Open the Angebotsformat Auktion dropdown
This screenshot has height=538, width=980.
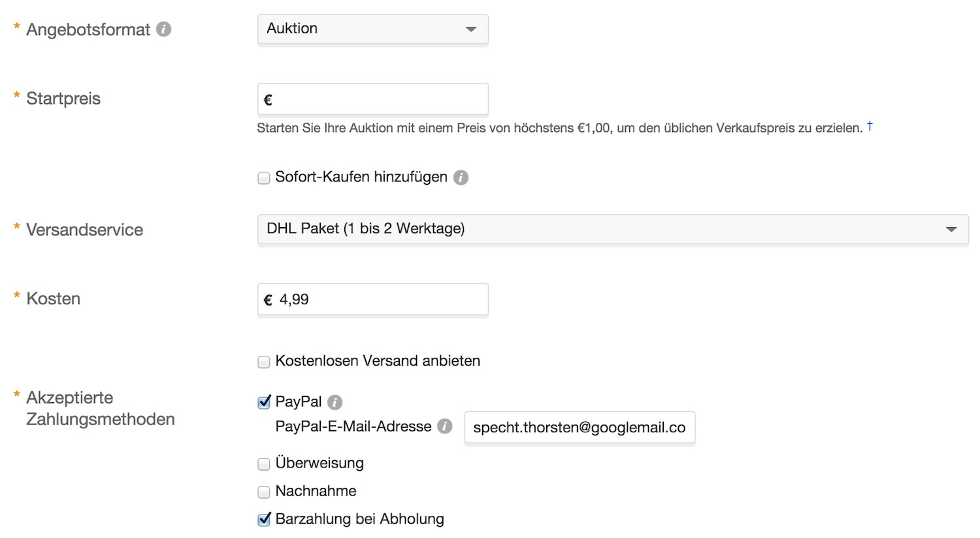click(372, 29)
